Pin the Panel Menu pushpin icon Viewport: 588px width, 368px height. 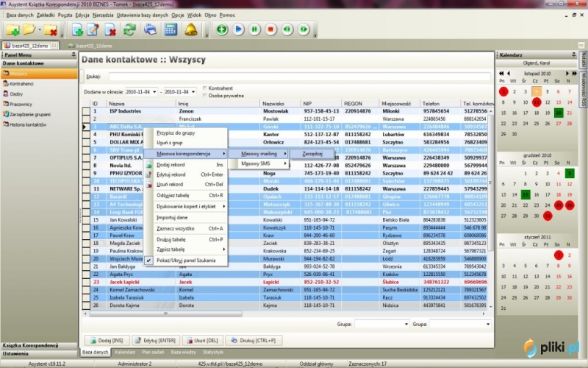click(x=73, y=54)
